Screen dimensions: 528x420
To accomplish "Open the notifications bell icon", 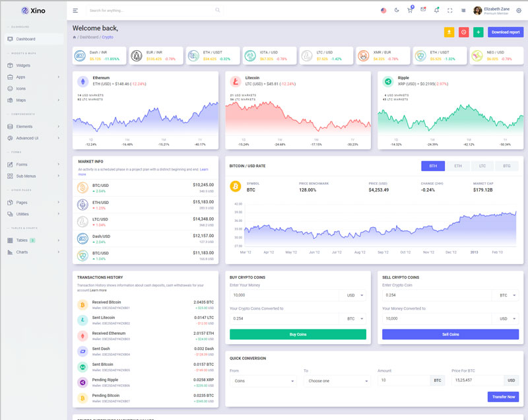I will tap(436, 10).
